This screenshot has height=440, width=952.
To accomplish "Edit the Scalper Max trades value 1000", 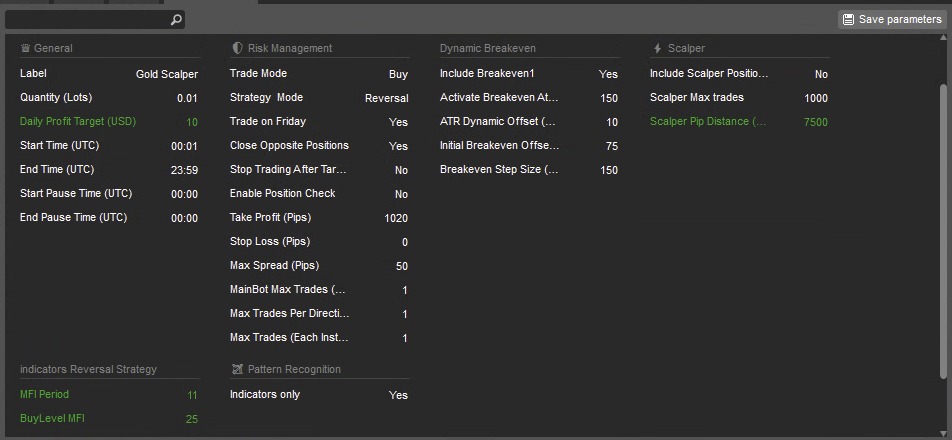I will tap(816, 98).
